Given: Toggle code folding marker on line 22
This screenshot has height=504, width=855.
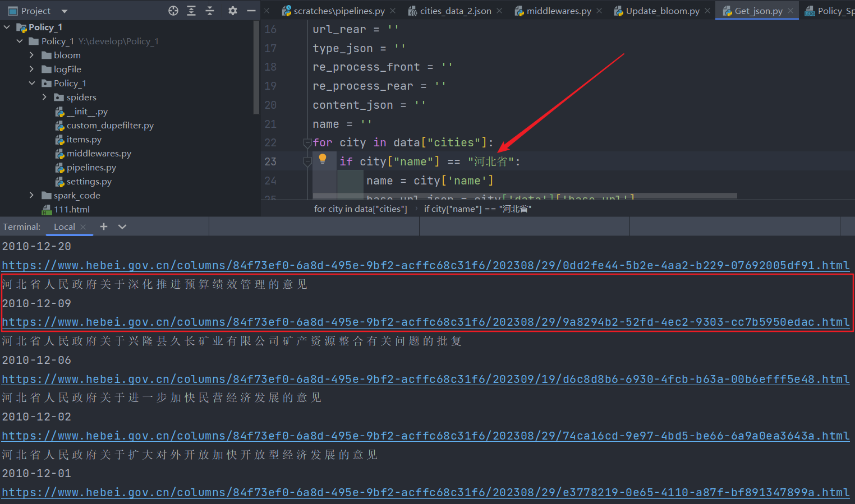Looking at the screenshot, I should coord(307,143).
